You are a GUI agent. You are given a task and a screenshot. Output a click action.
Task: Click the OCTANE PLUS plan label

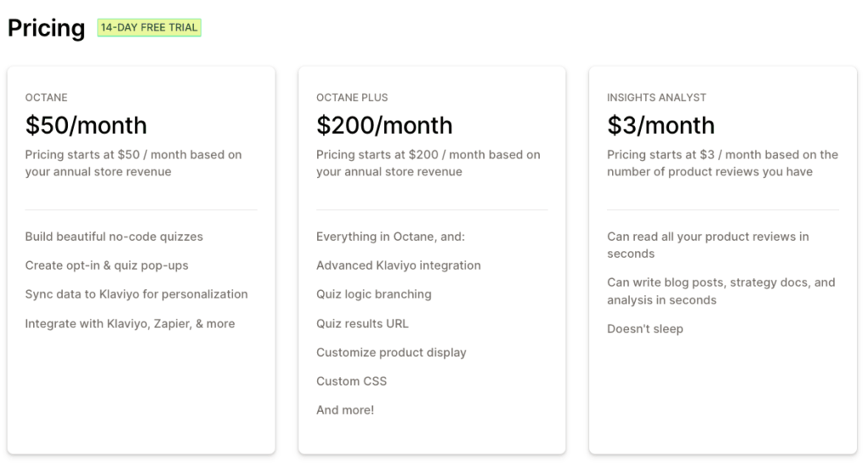pyautogui.click(x=352, y=97)
